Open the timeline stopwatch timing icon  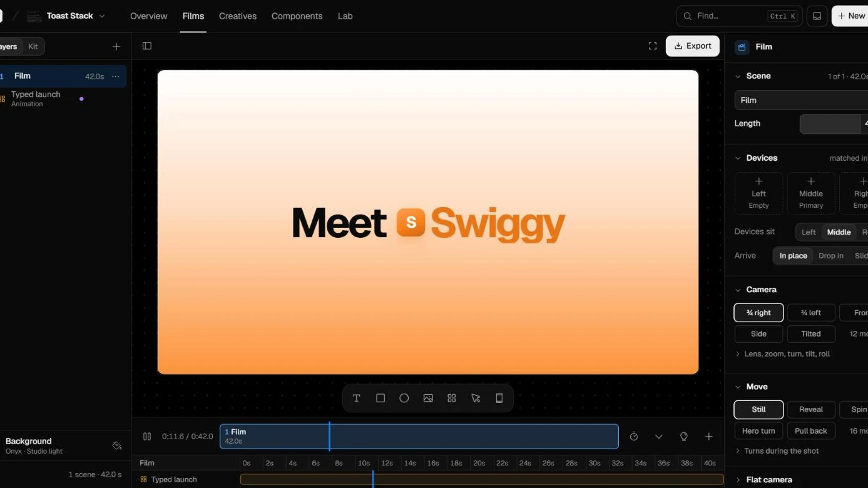point(634,436)
